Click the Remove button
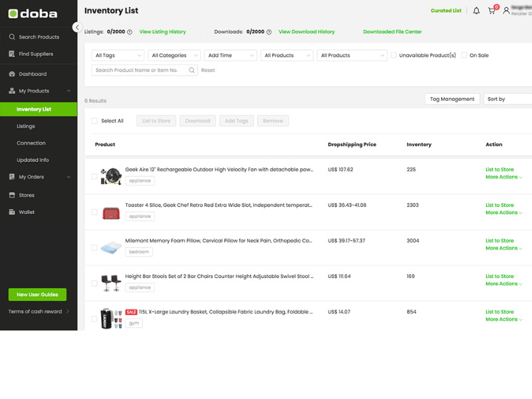This screenshot has height=399, width=532. (273, 121)
